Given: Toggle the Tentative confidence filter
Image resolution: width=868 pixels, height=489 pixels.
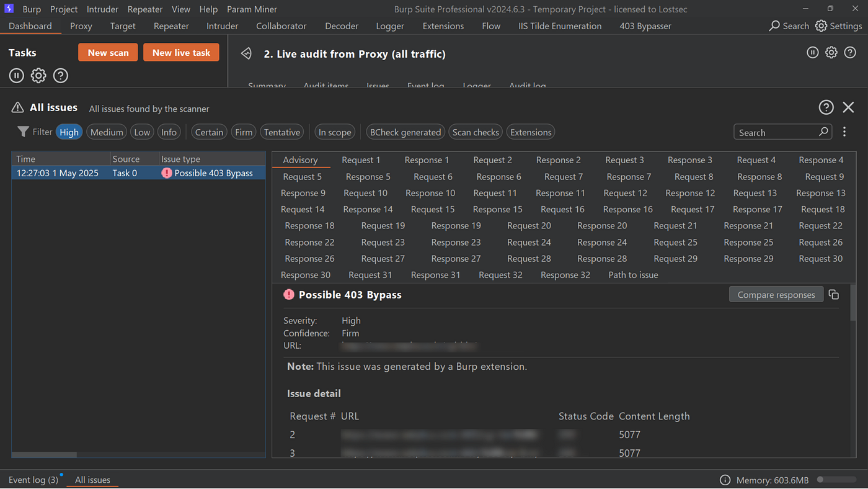Looking at the screenshot, I should (281, 132).
